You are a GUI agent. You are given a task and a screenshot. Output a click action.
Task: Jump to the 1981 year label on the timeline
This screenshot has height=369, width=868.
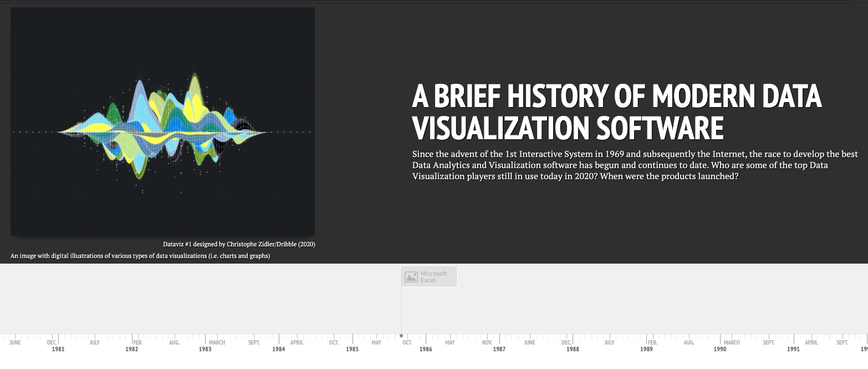(x=58, y=348)
